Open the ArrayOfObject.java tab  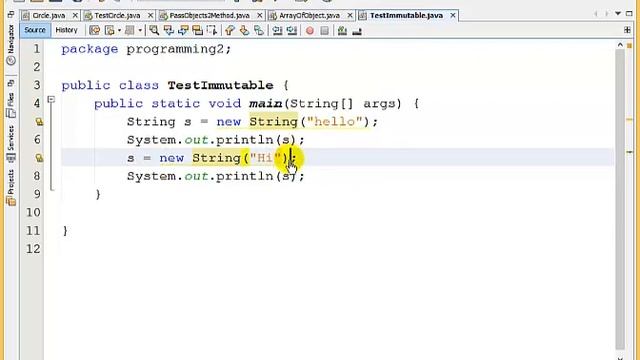[x=309, y=16]
